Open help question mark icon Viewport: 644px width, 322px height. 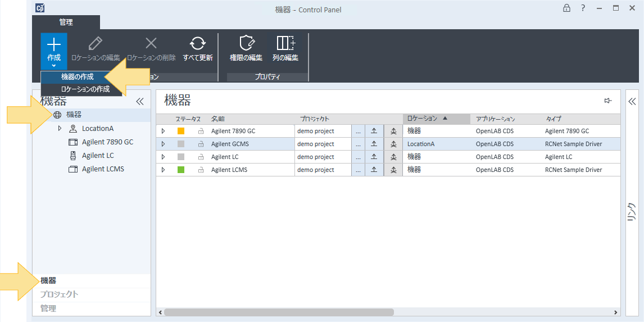(583, 8)
